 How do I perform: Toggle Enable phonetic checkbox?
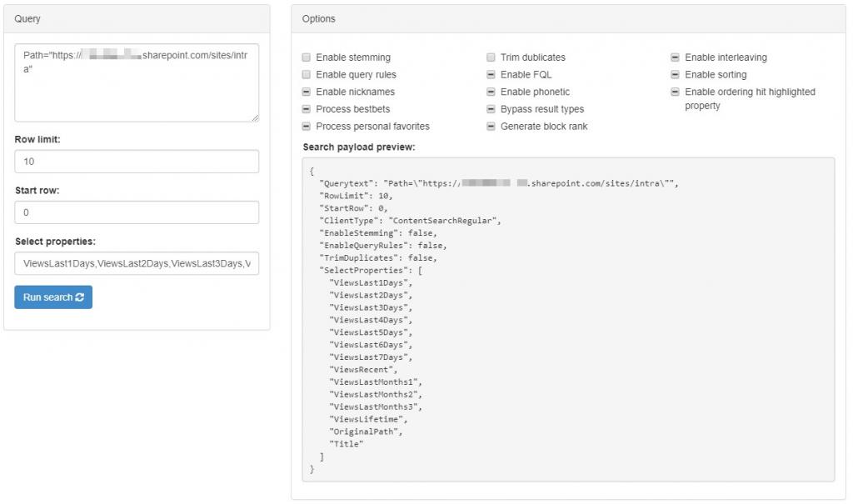[x=491, y=92]
